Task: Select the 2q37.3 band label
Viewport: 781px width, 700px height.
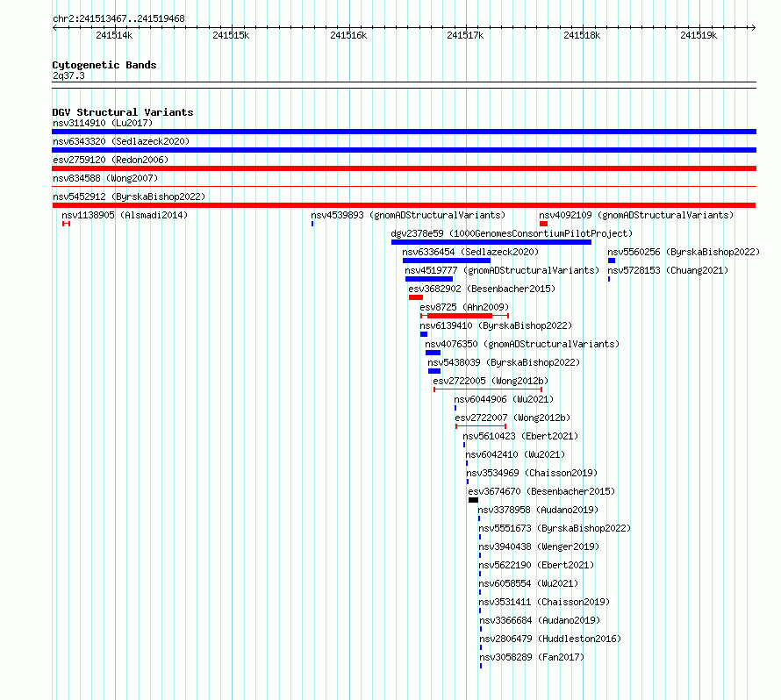Action: [68, 75]
